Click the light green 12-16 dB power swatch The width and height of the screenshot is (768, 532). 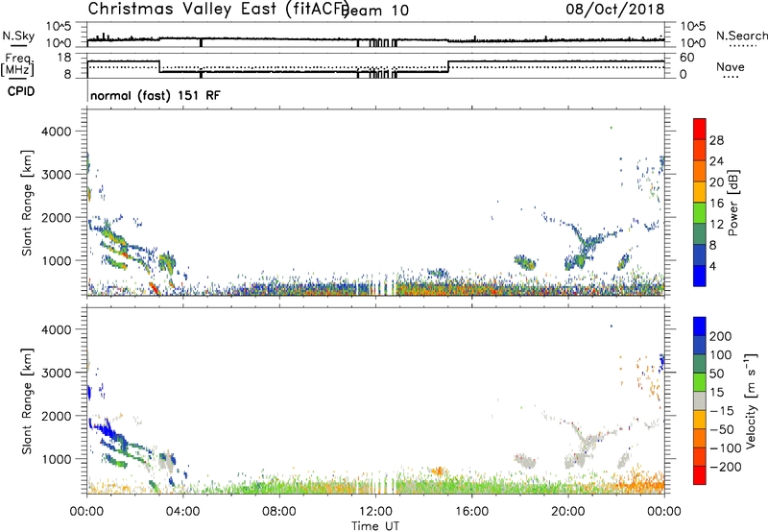pyautogui.click(x=700, y=213)
